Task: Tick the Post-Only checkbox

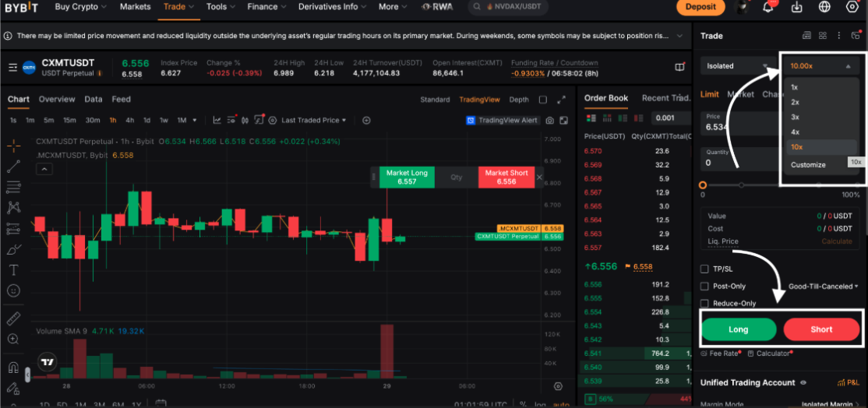Action: point(704,286)
